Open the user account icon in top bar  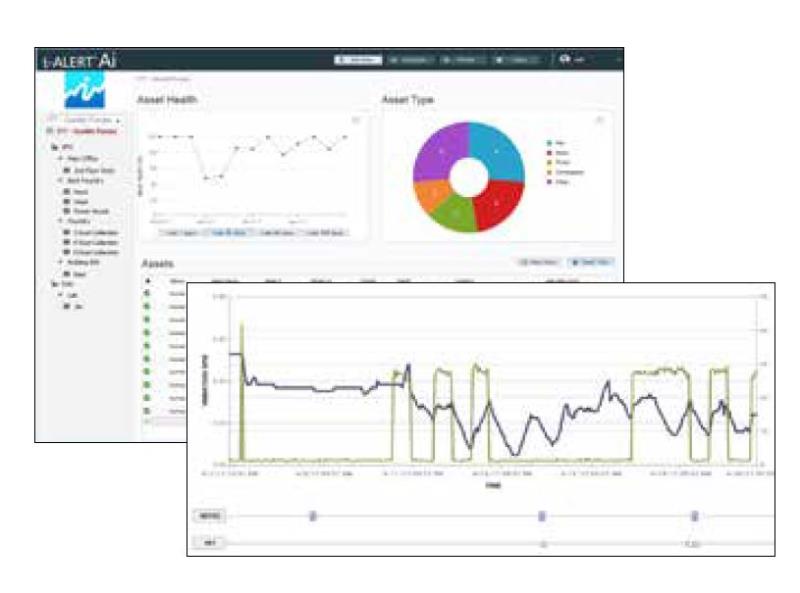click(x=566, y=60)
